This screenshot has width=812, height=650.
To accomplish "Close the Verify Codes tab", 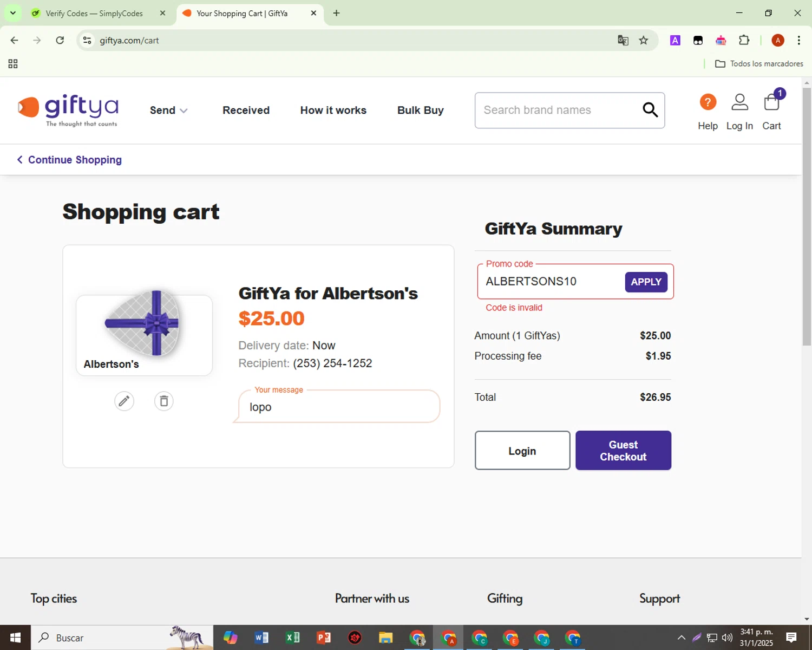I will 162,13.
